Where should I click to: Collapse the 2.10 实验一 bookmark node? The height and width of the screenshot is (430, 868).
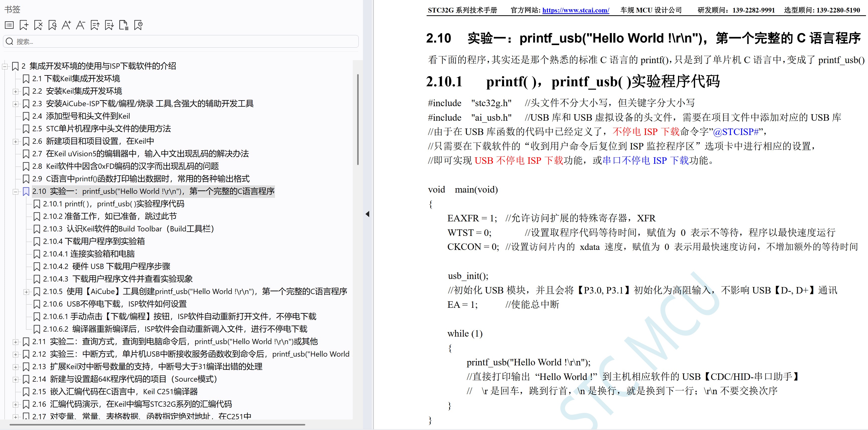16,192
